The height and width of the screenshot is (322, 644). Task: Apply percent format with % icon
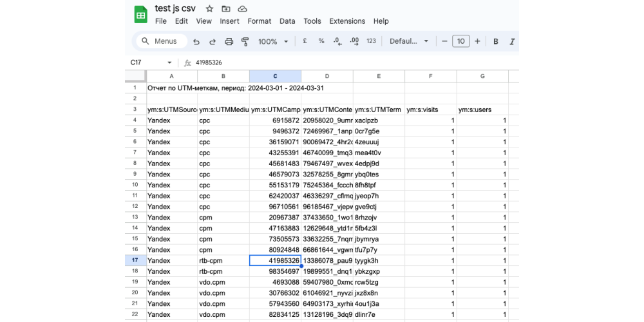tap(321, 41)
